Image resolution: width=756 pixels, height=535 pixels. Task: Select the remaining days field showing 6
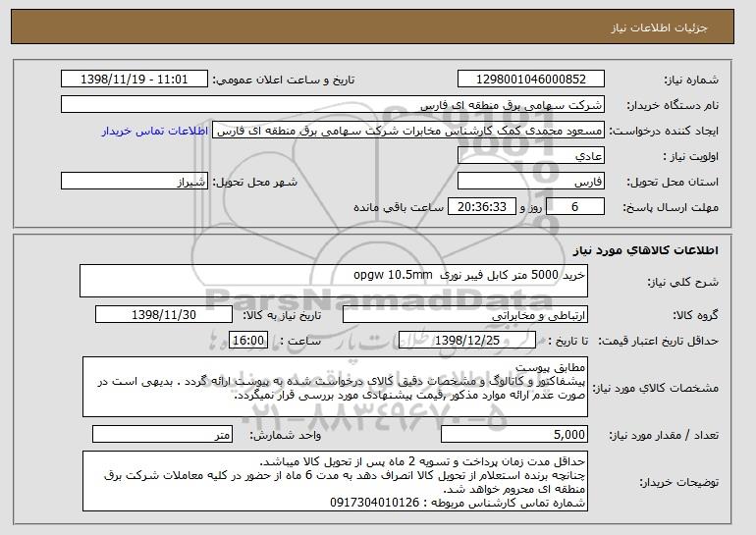click(574, 207)
